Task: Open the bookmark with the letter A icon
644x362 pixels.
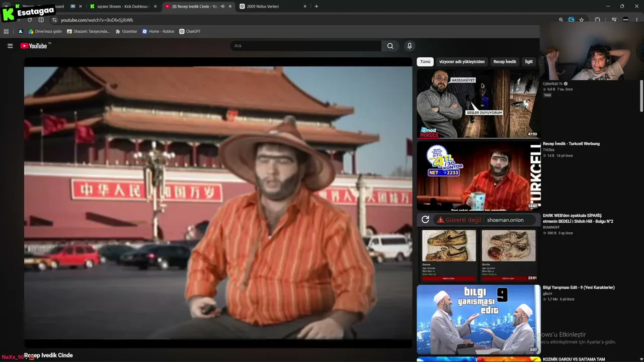Action: click(21, 31)
